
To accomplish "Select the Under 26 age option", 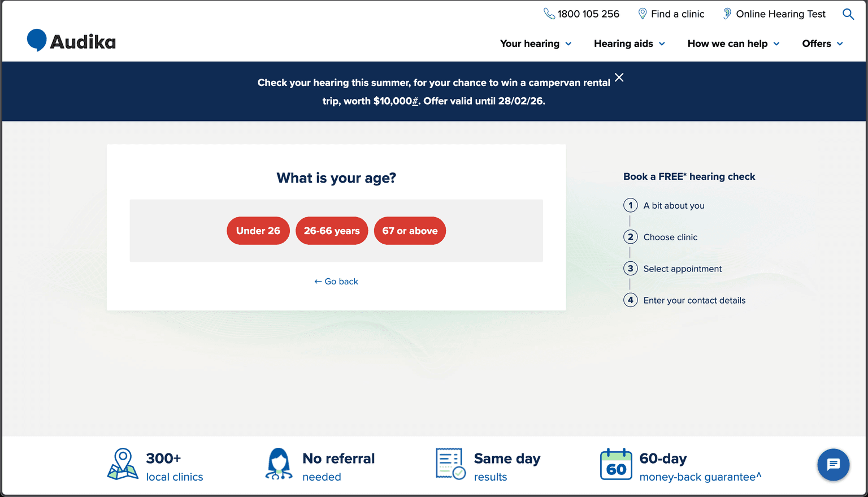I will [x=258, y=231].
